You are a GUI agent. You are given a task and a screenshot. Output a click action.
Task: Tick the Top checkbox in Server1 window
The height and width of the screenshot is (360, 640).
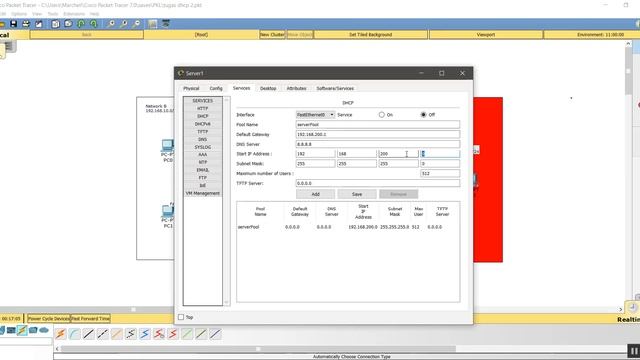(181, 317)
